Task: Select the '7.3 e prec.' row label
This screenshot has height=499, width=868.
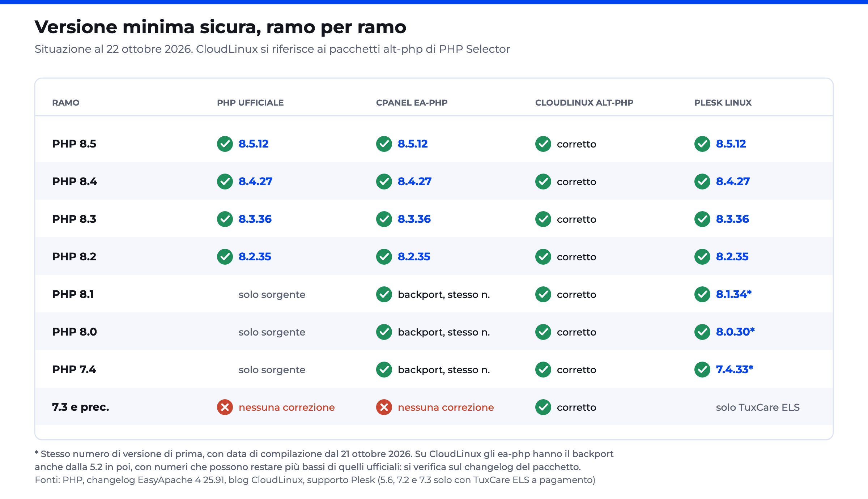Action: click(x=81, y=407)
